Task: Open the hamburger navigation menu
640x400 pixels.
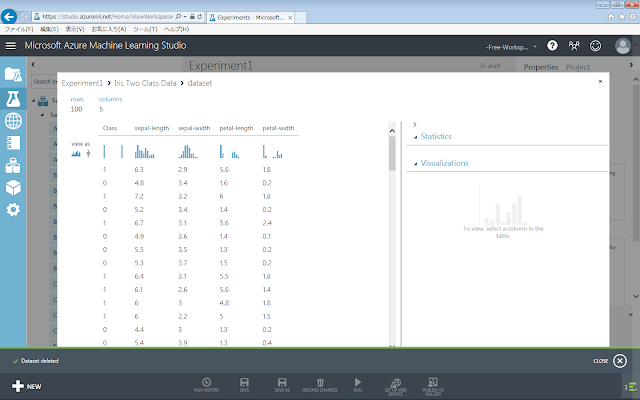Action: [11, 46]
